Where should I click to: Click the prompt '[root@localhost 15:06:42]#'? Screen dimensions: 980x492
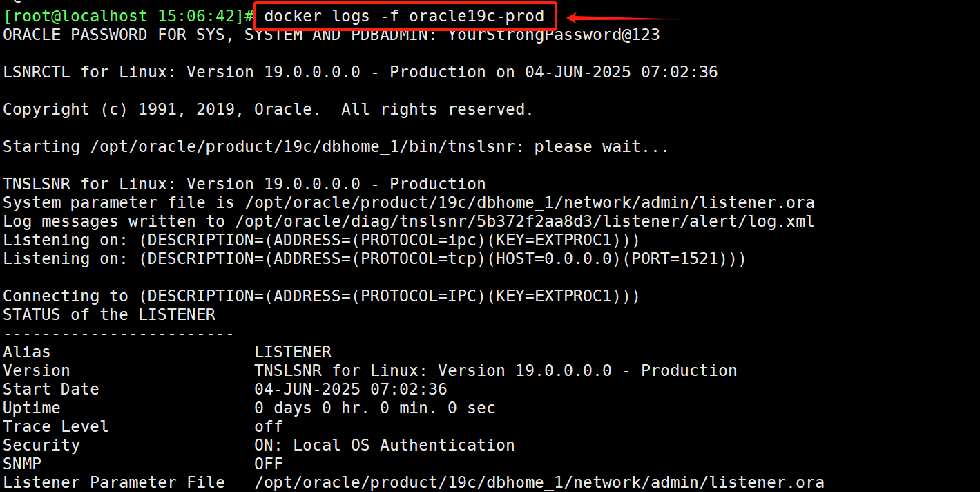pyautogui.click(x=129, y=16)
